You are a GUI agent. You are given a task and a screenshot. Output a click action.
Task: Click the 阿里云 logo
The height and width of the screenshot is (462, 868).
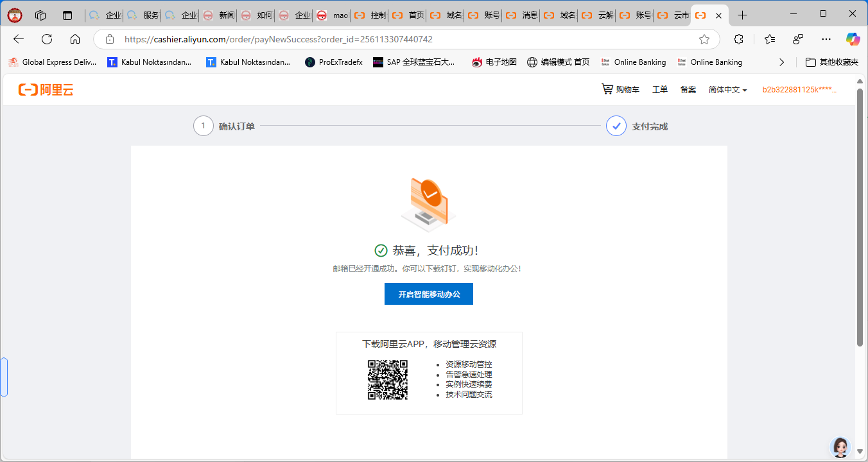[45, 89]
